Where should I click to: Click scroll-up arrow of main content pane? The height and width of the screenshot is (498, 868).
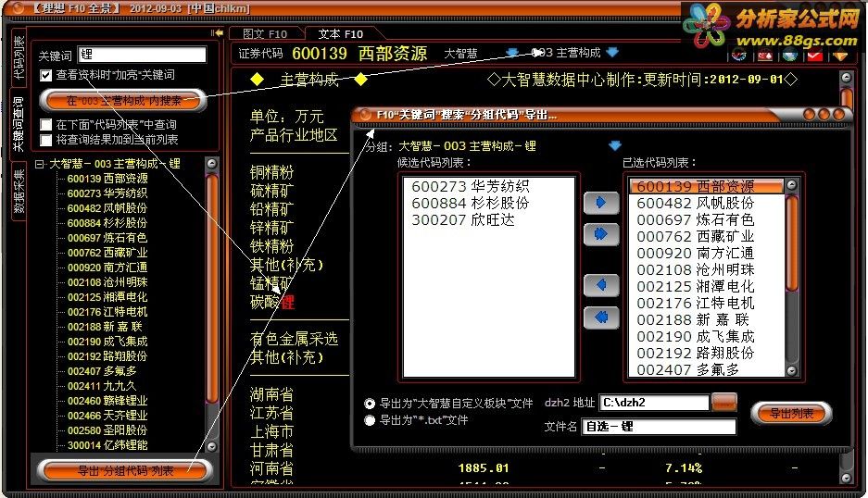click(x=847, y=78)
